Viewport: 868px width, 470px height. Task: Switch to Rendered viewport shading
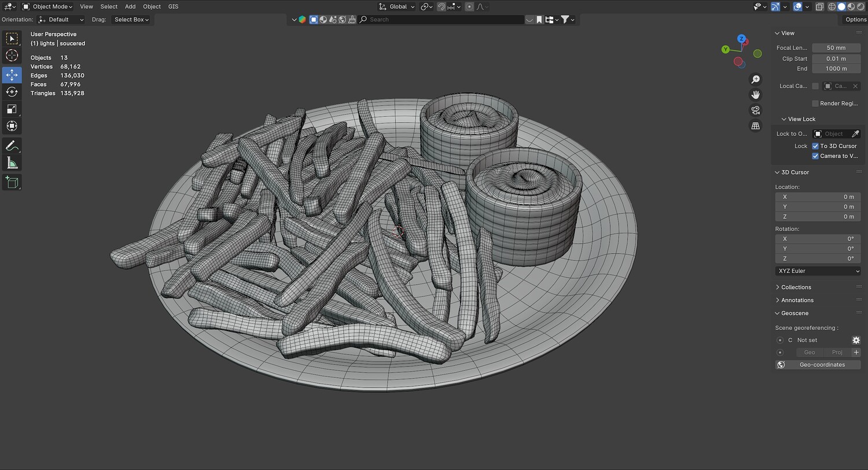tap(860, 7)
